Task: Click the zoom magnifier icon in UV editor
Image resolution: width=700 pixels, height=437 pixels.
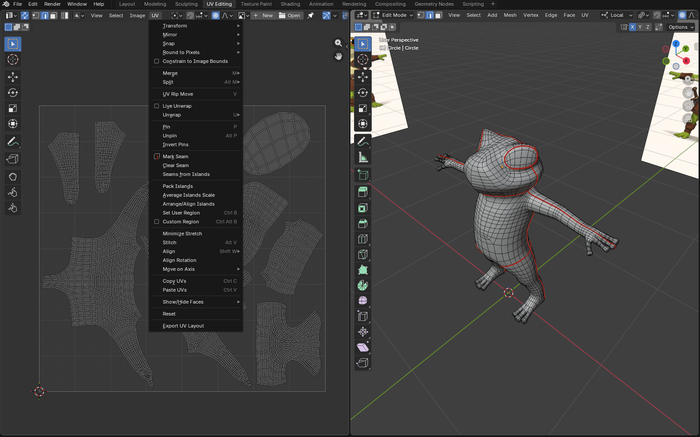Action: 338,43
